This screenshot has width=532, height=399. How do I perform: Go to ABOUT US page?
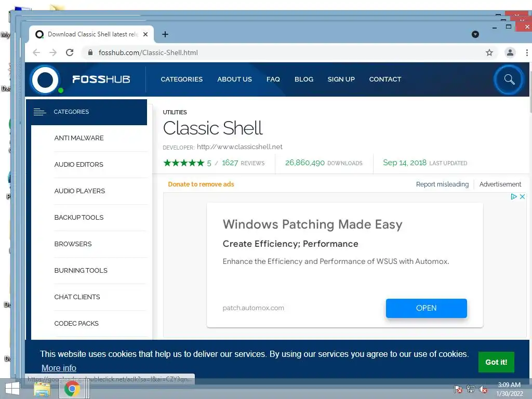click(x=234, y=79)
